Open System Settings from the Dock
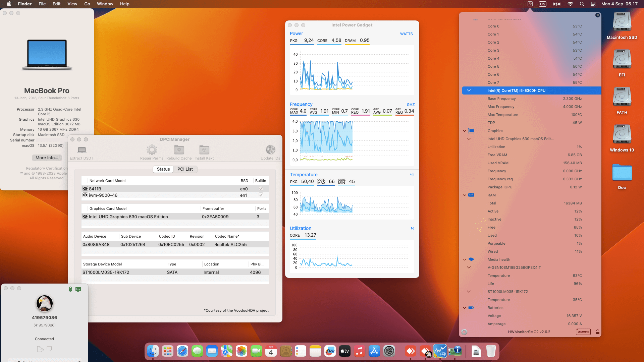This screenshot has height=362, width=644. click(x=389, y=351)
